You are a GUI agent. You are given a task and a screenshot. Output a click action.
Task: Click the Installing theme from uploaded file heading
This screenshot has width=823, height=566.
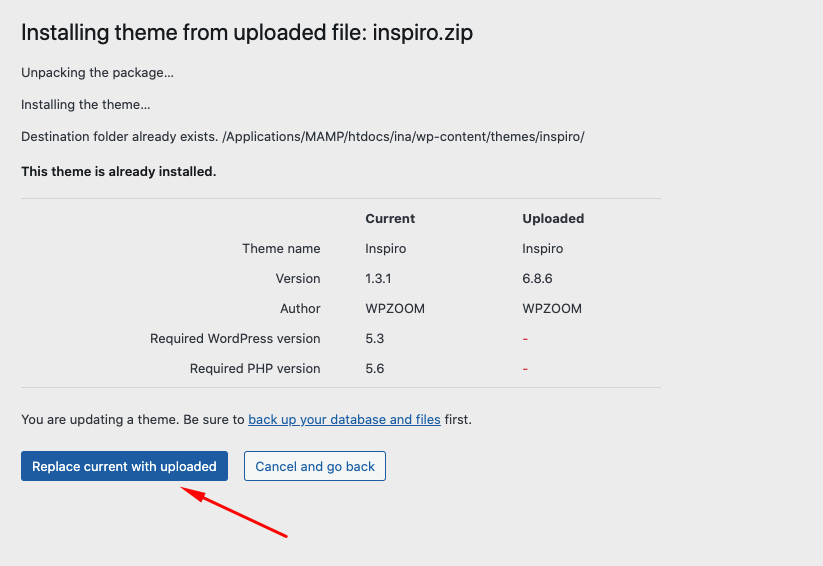(x=247, y=32)
